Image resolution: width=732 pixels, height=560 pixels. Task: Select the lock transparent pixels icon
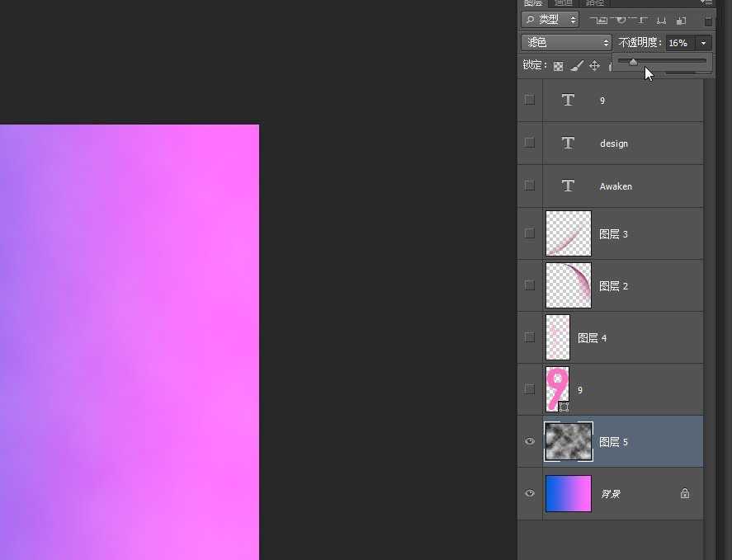point(557,64)
